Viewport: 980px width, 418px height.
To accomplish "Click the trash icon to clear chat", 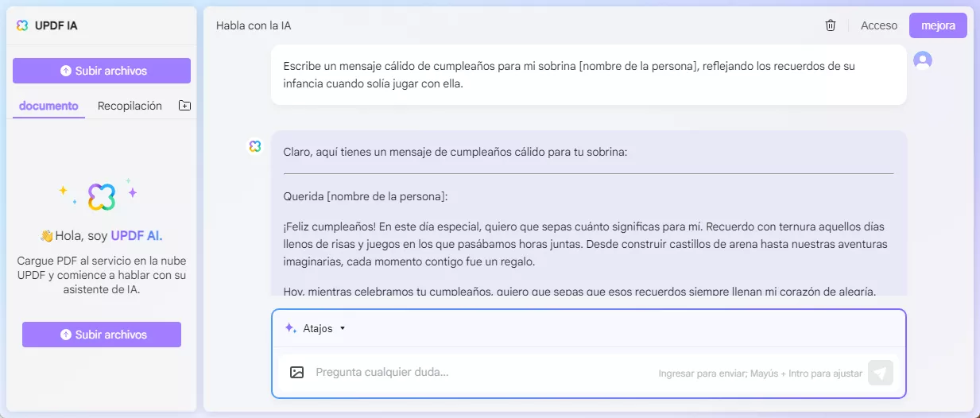I will click(x=831, y=25).
